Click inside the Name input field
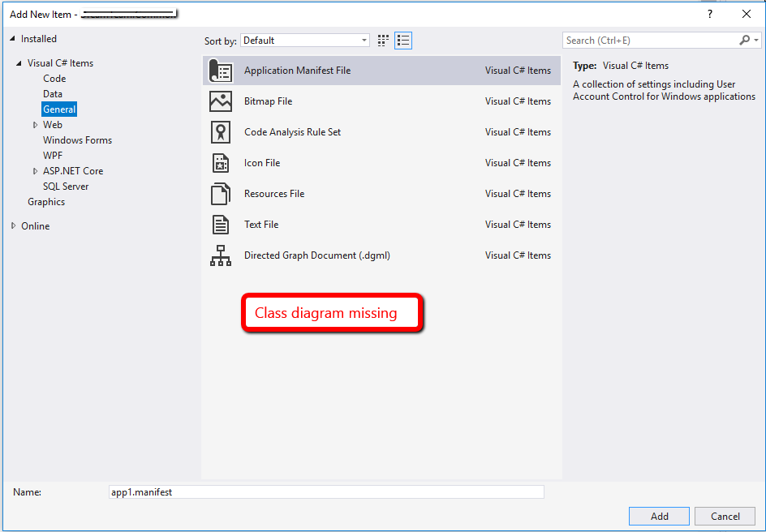Image resolution: width=766 pixels, height=532 pixels. point(325,491)
